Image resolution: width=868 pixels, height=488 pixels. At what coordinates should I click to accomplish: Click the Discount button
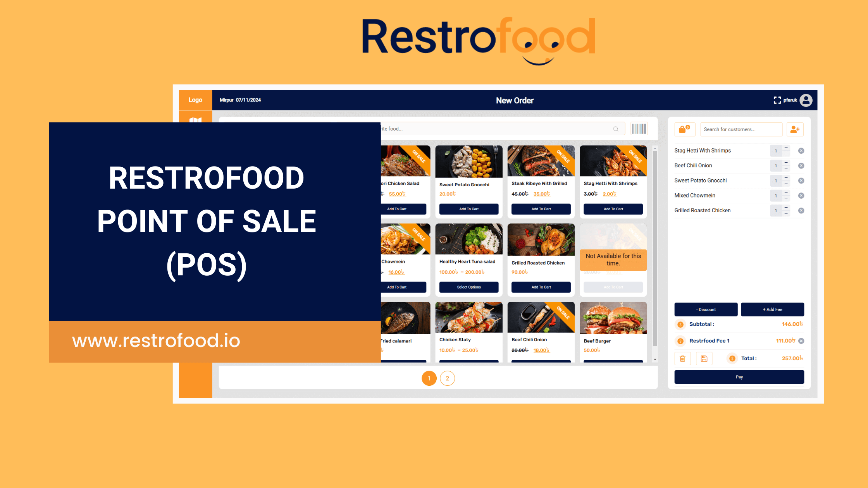click(706, 309)
